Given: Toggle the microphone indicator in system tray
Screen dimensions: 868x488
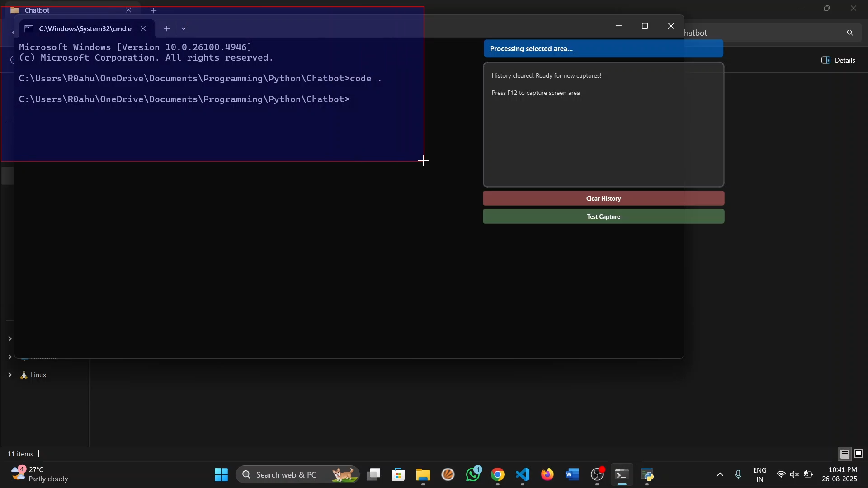Looking at the screenshot, I should [x=738, y=475].
